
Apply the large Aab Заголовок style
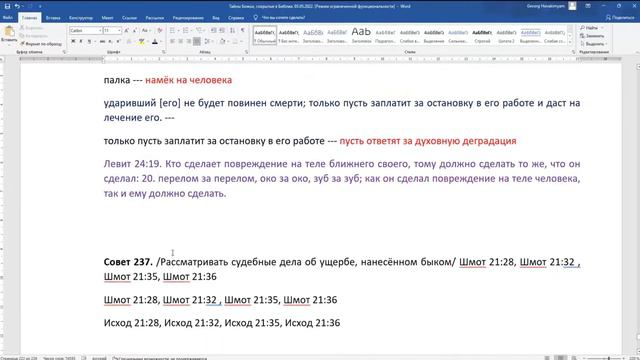361,36
